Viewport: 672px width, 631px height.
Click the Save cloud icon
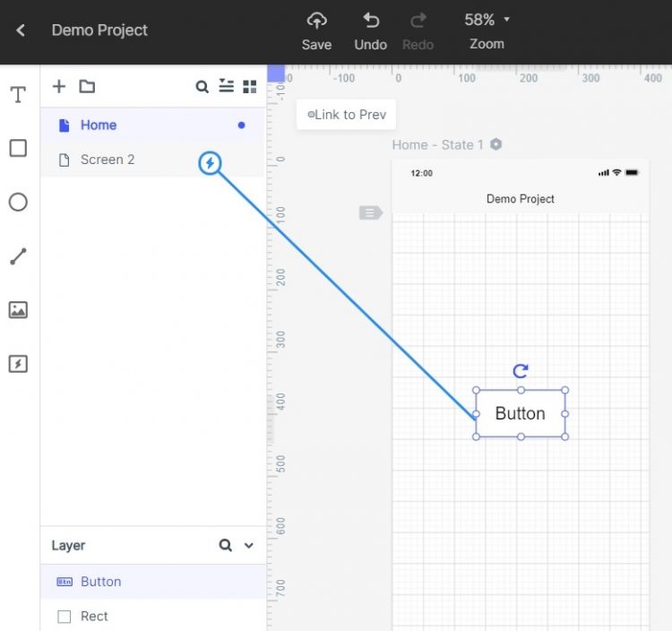(316, 21)
